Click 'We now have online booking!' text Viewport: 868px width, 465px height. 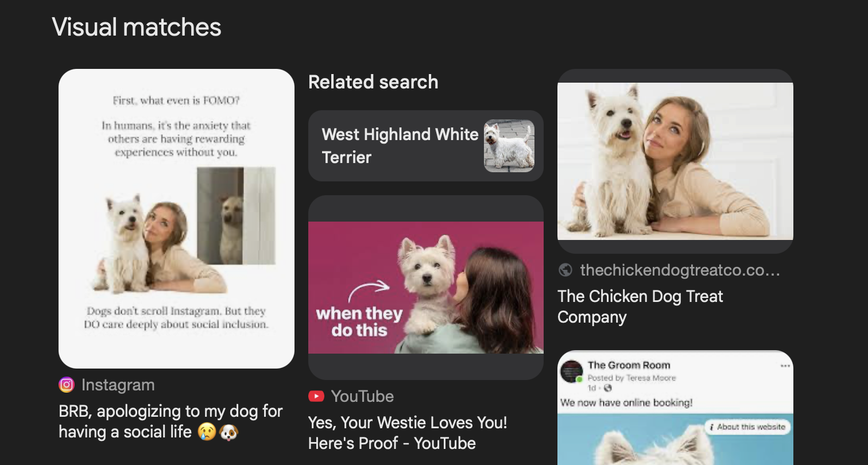tap(627, 403)
